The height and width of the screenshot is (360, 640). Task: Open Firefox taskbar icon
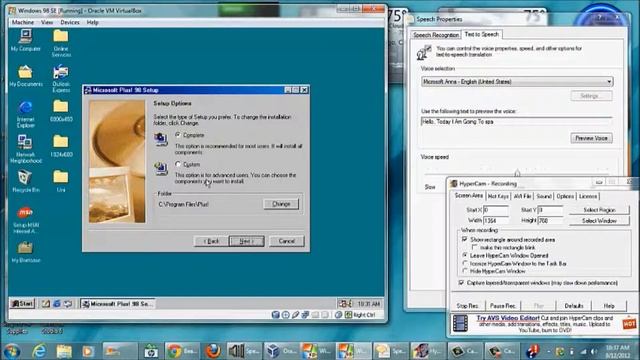(x=213, y=351)
